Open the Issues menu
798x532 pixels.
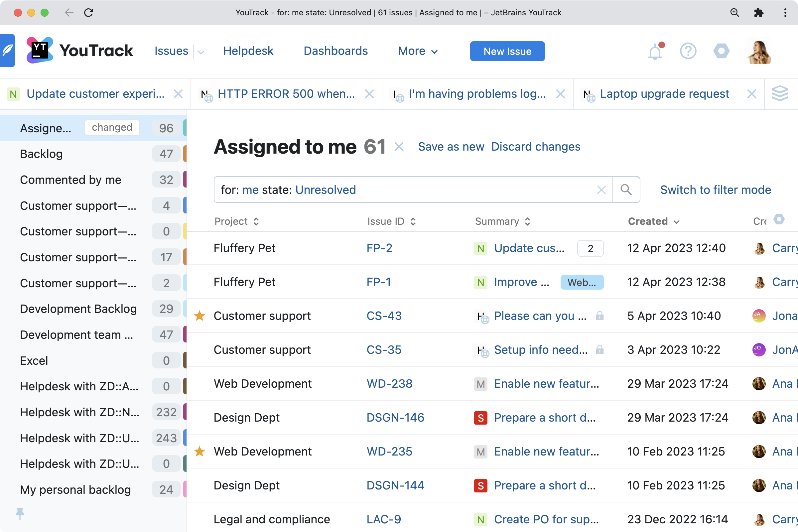point(171,51)
